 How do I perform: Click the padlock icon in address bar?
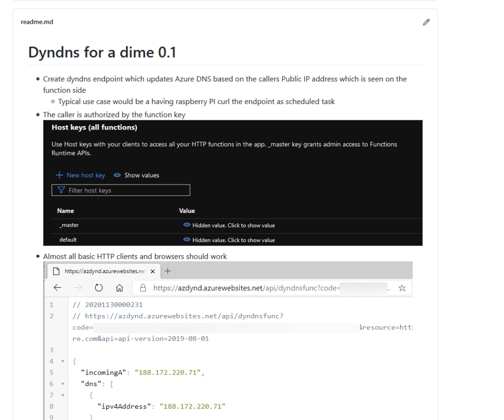point(143,288)
